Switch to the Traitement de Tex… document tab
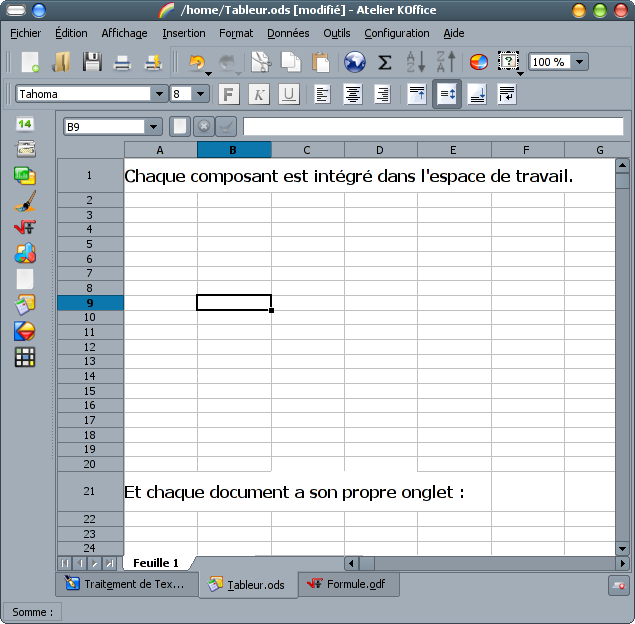Screen dimensions: 635x624 [127, 584]
